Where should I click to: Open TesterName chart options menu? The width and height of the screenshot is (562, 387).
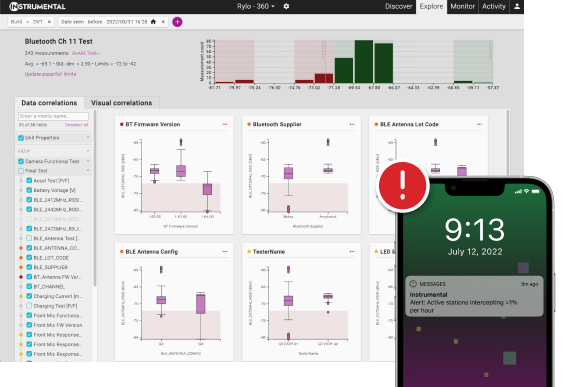[x=352, y=252]
